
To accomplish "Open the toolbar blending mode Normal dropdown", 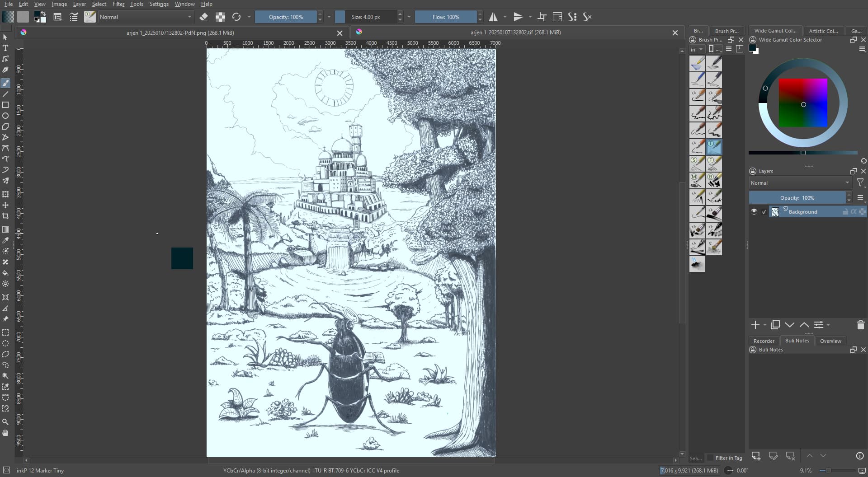I will 146,17.
